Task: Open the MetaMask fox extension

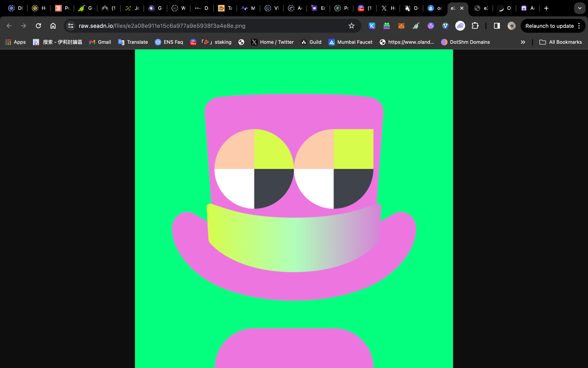Action: pos(401,26)
